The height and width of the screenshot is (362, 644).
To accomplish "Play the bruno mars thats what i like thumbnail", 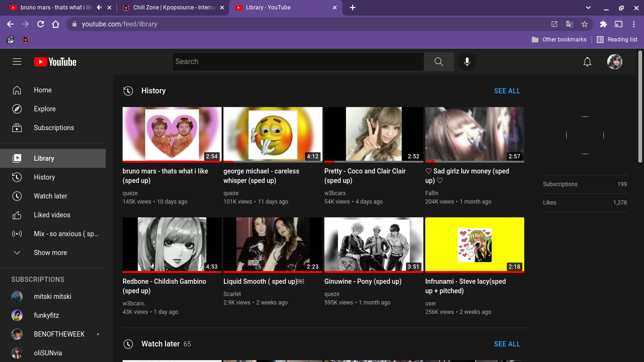I will 172,134.
